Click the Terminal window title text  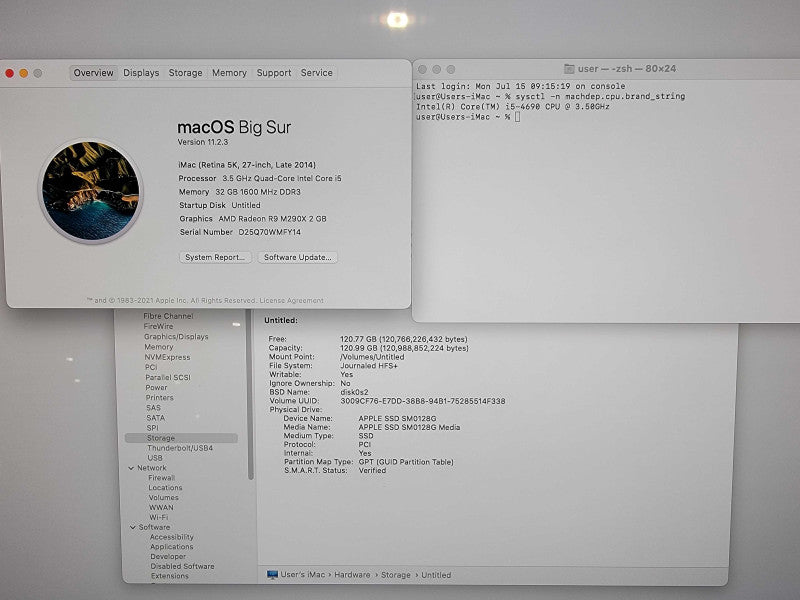(627, 69)
